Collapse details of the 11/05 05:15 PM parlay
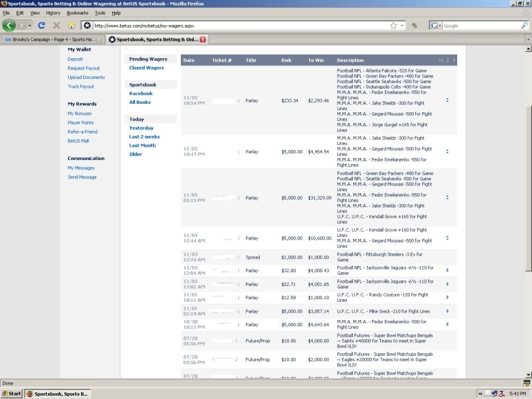 [447, 197]
